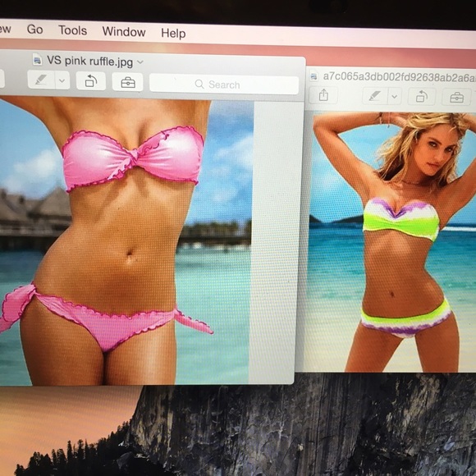The image size is (476, 476).
Task: Click the Search field in VS pink ruffle window
Action: [224, 85]
